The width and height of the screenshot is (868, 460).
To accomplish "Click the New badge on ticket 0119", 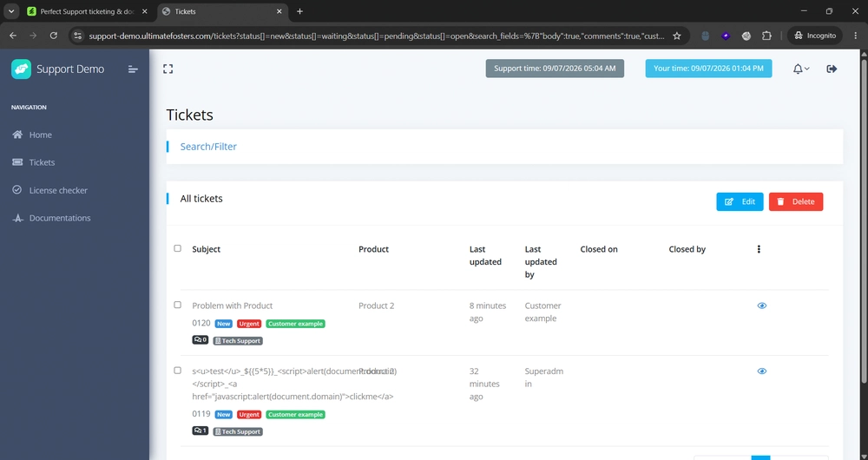I will 224,414.
